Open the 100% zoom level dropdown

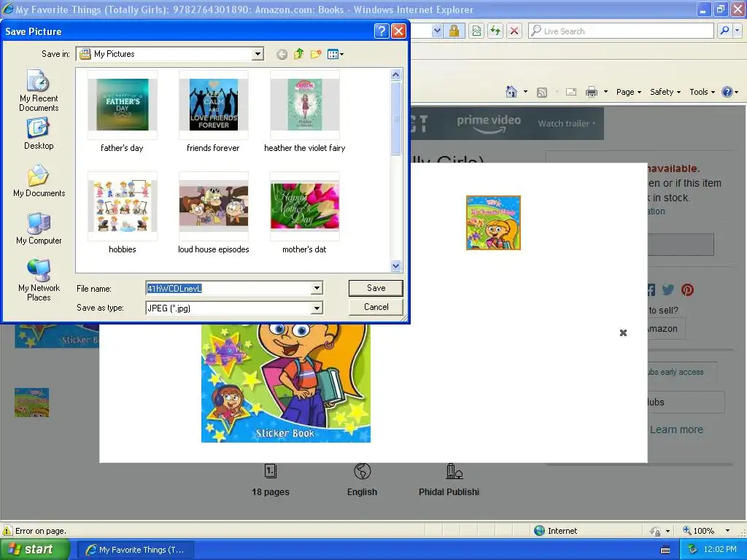pos(727,531)
